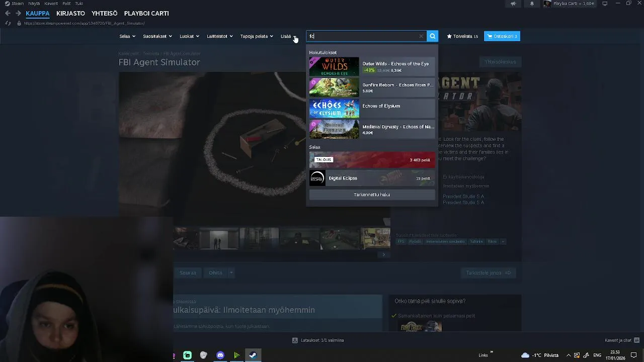
Task: Open the Toivelista wishlist
Action: [462, 36]
